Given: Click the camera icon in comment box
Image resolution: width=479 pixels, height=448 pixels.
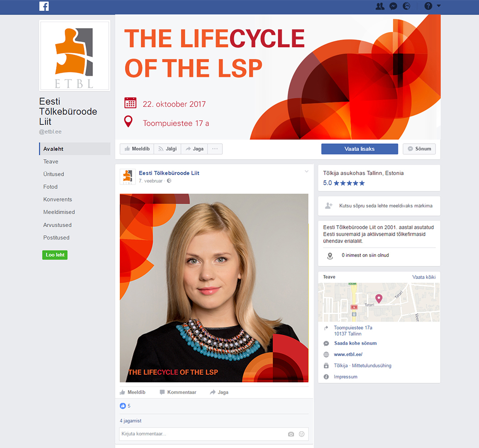Looking at the screenshot, I should point(291,434).
